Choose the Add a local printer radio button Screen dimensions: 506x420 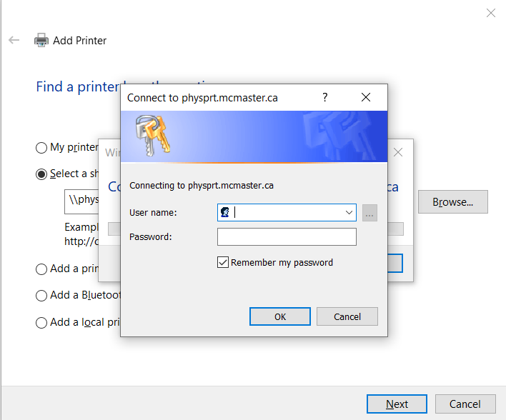coord(41,323)
